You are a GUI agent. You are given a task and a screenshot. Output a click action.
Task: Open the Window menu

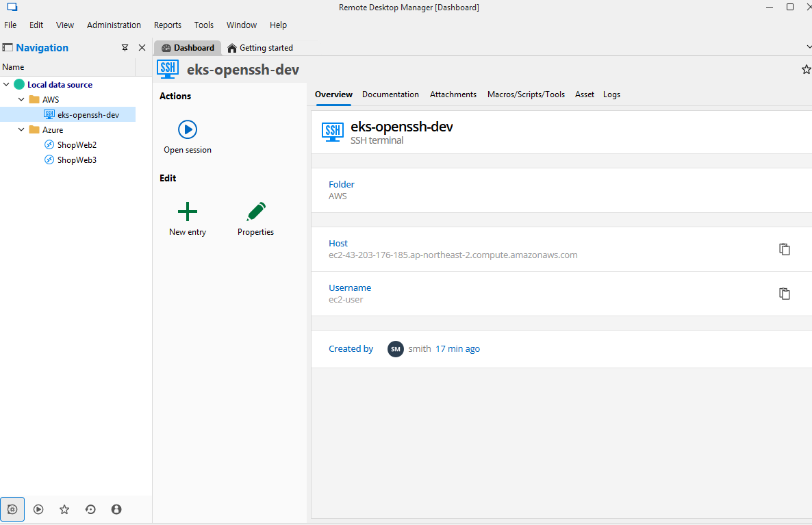(241, 25)
